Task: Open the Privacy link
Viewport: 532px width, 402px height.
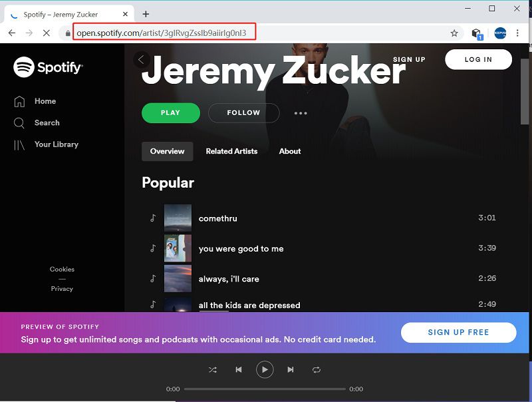Action: click(62, 289)
